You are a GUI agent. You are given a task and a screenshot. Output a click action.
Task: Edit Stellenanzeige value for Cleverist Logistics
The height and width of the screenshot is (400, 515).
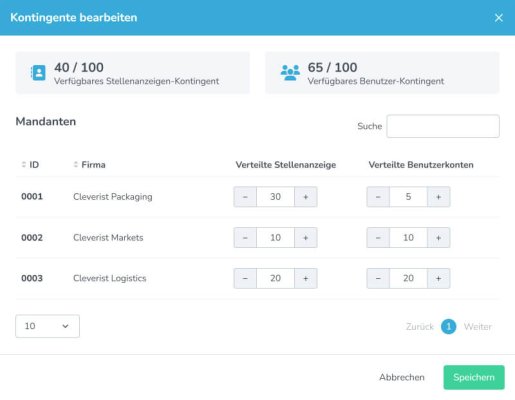tap(275, 278)
